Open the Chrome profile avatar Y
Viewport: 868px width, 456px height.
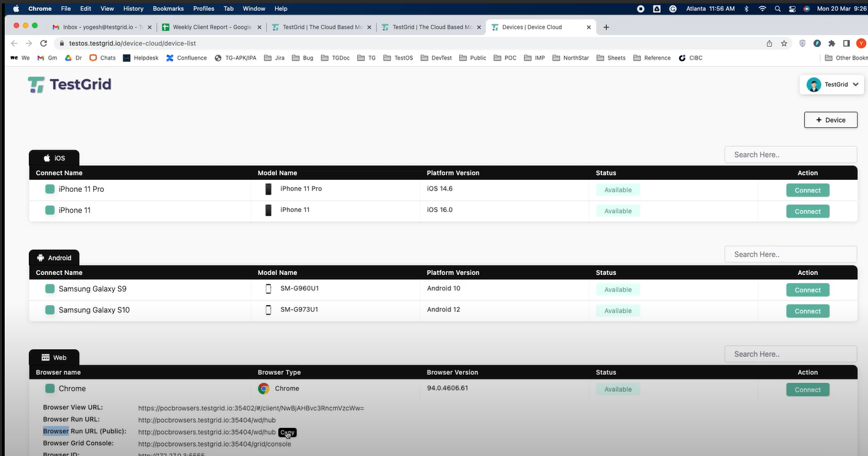(861, 43)
